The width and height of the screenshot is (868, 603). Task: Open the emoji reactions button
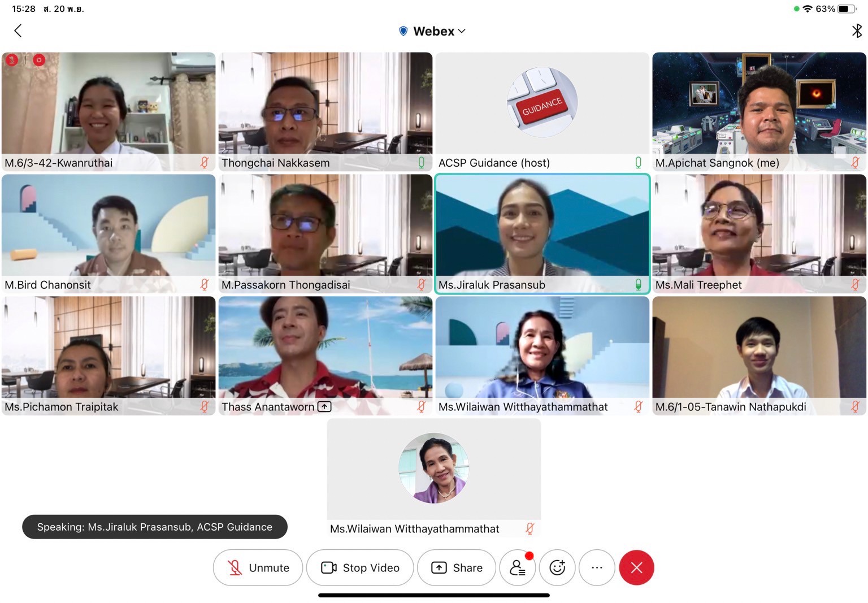coord(557,567)
